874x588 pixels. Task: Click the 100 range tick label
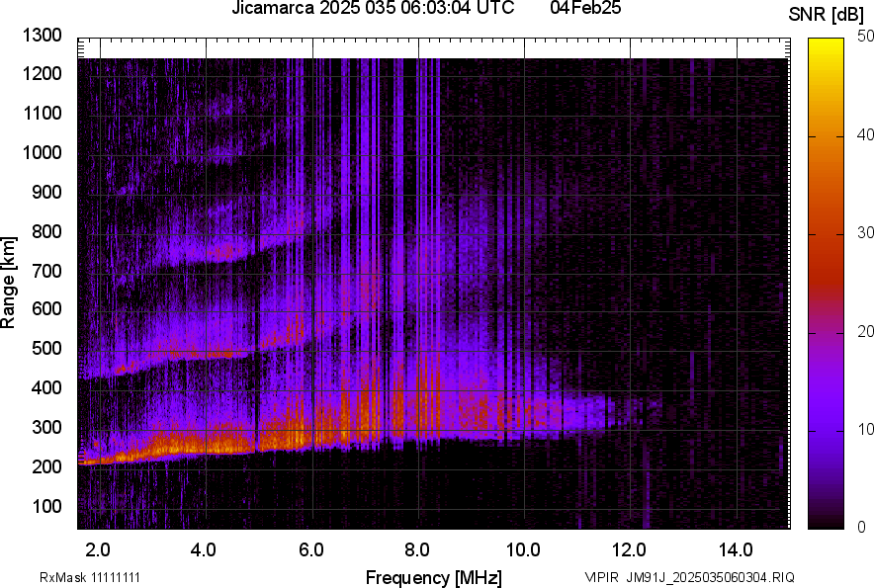pyautogui.click(x=45, y=506)
